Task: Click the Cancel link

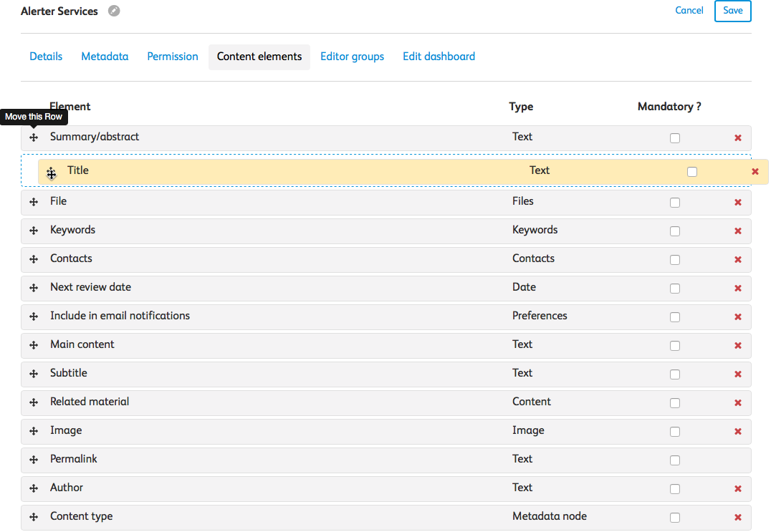Action: [689, 11]
